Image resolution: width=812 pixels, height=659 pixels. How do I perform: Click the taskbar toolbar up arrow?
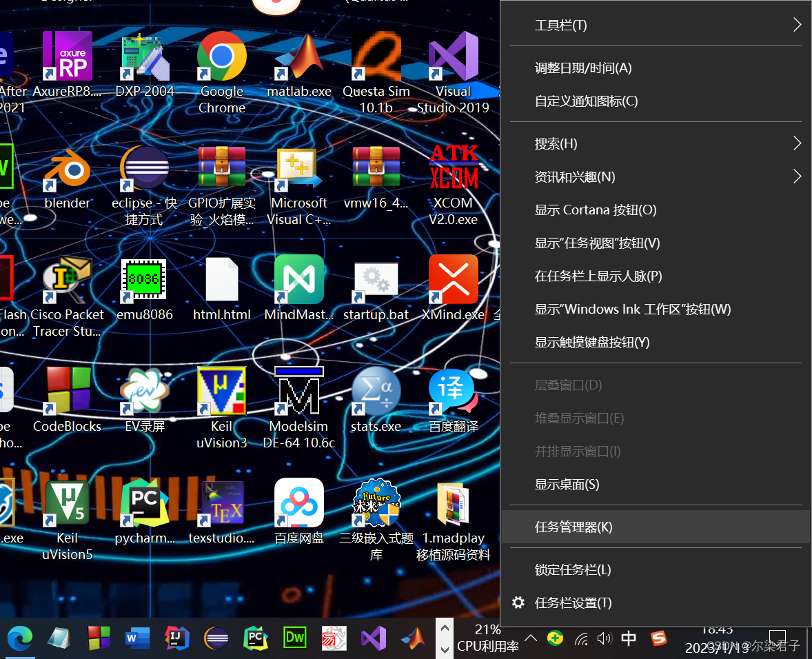pyautogui.click(x=445, y=627)
